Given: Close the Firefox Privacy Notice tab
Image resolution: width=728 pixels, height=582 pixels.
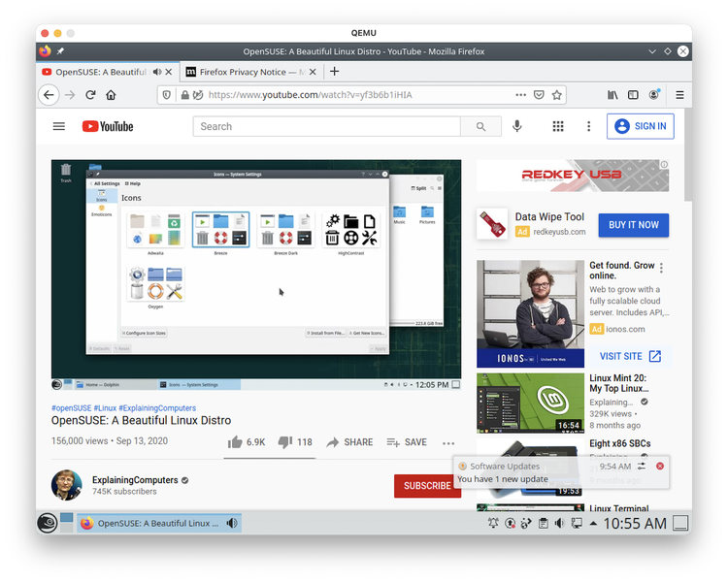Looking at the screenshot, I should point(313,72).
